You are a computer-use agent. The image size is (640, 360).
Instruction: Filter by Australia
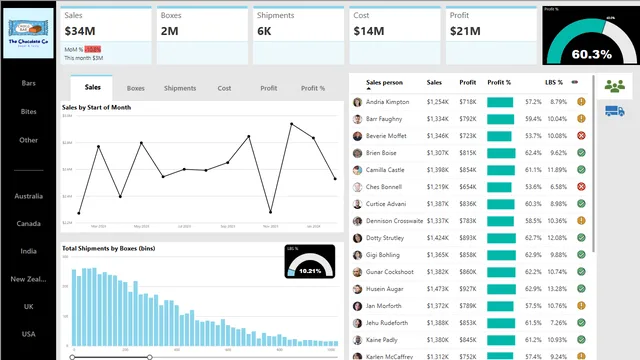(x=28, y=196)
